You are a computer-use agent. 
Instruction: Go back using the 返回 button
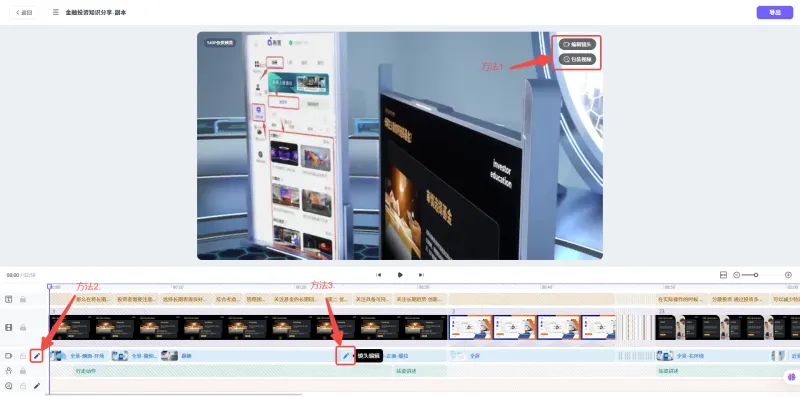pyautogui.click(x=23, y=12)
